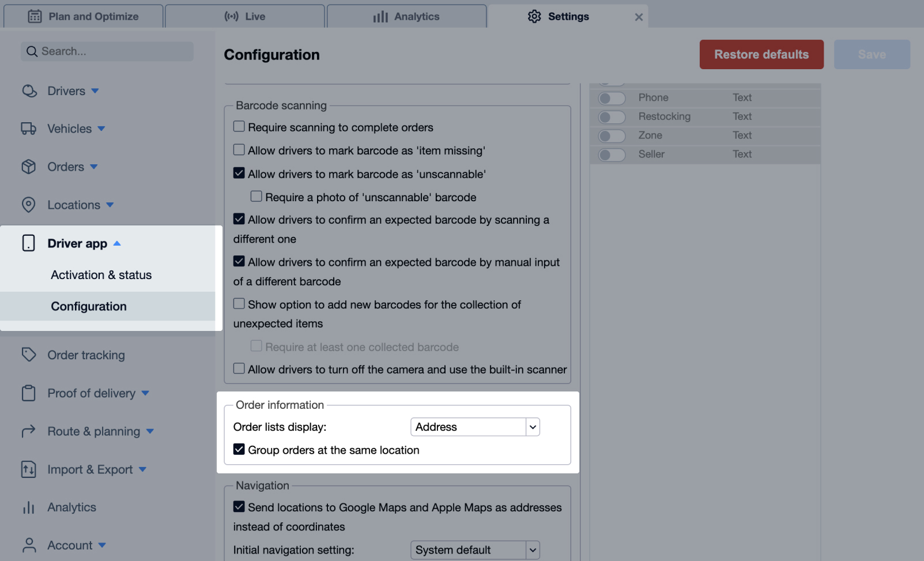Open the Order lists display dropdown
924x561 pixels.
tap(475, 427)
